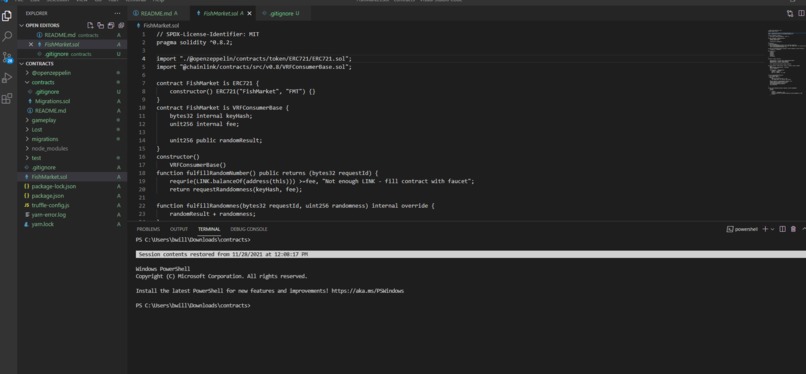806x374 pixels.
Task: Collapse the CONTRACTS workspace section
Action: pyautogui.click(x=22, y=64)
